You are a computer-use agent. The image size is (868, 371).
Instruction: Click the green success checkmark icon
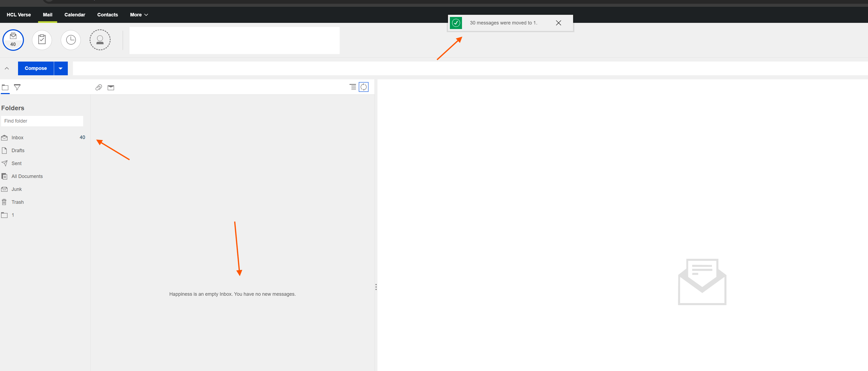456,23
